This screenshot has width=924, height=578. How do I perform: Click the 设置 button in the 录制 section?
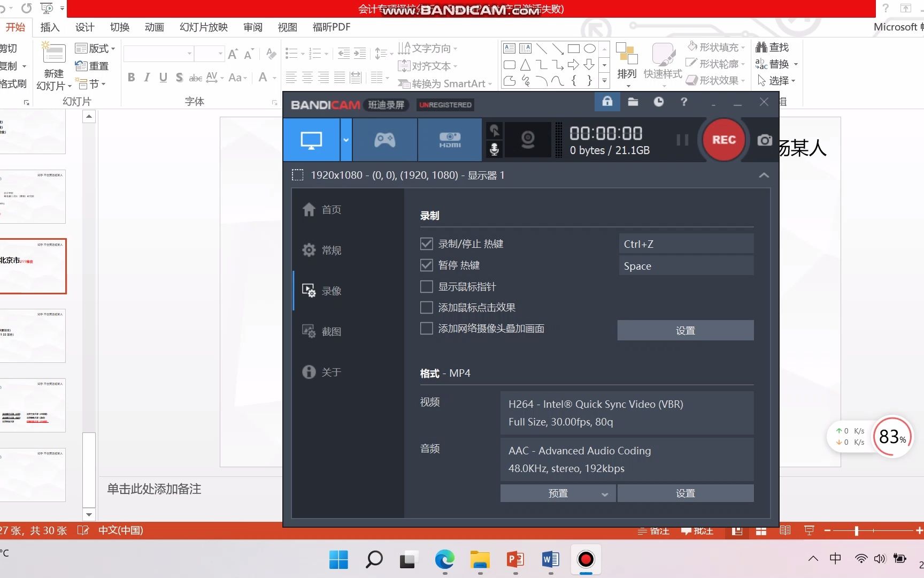tap(686, 330)
